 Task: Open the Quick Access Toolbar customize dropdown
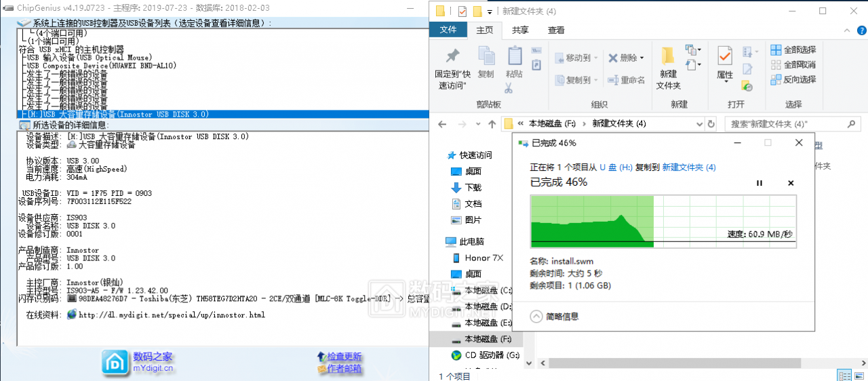pos(490,12)
